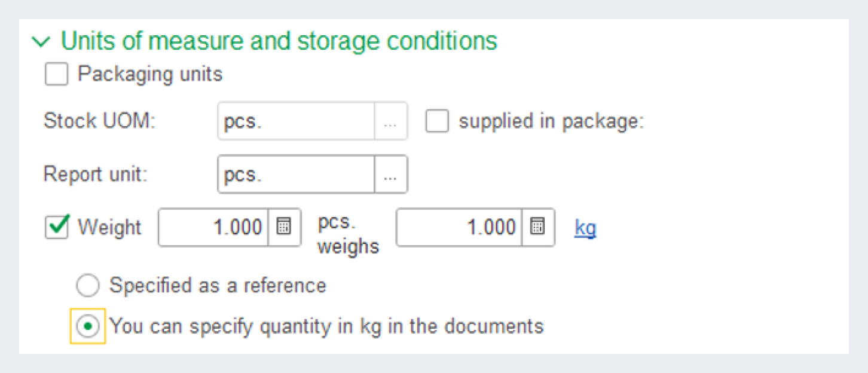Click the weight value field before kg
868x373 pixels.
point(459,228)
